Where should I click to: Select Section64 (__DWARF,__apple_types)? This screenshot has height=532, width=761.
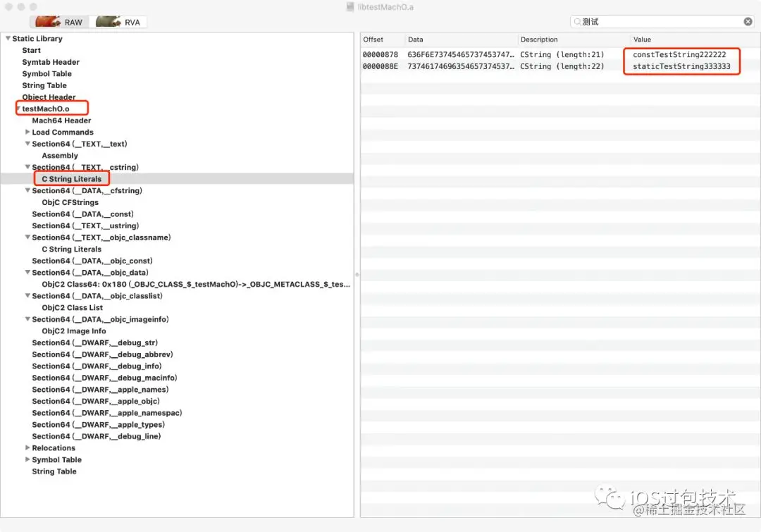pyautogui.click(x=99, y=425)
